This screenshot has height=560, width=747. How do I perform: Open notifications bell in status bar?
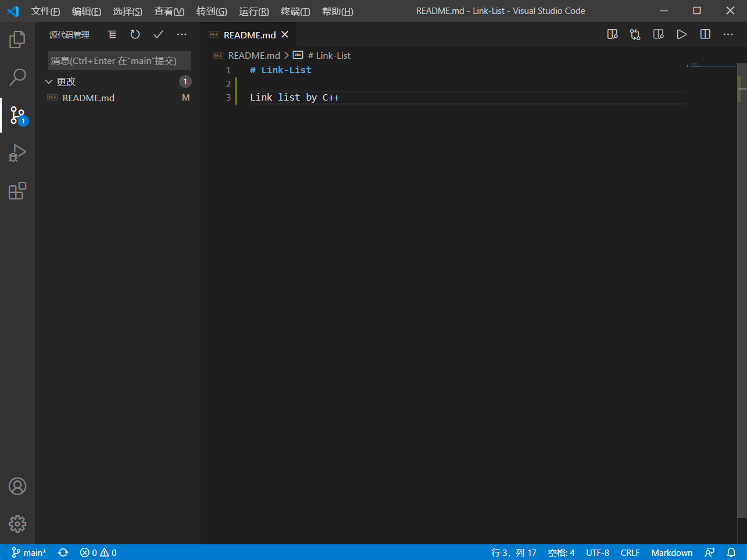pos(731,552)
